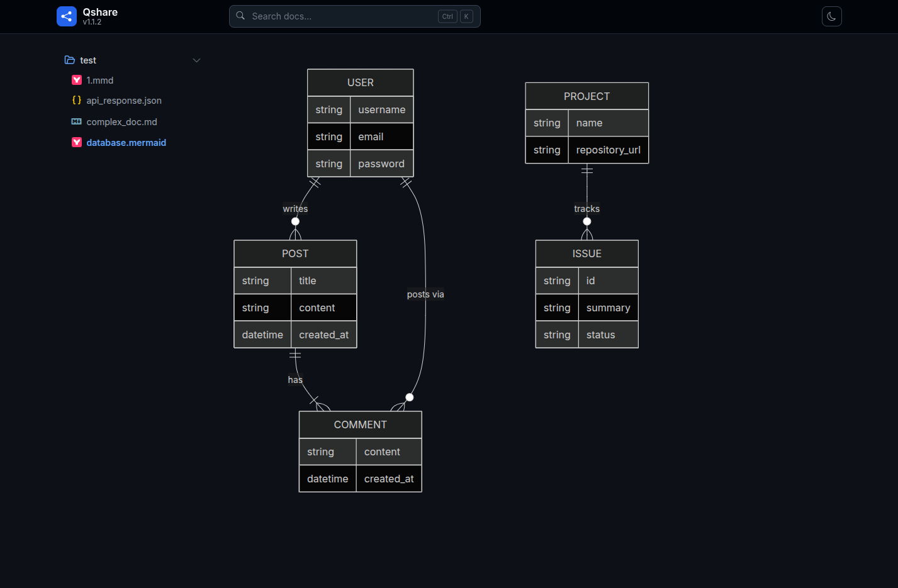This screenshot has width=898, height=588.
Task: Click the title attribute in POST
Action: pos(323,280)
